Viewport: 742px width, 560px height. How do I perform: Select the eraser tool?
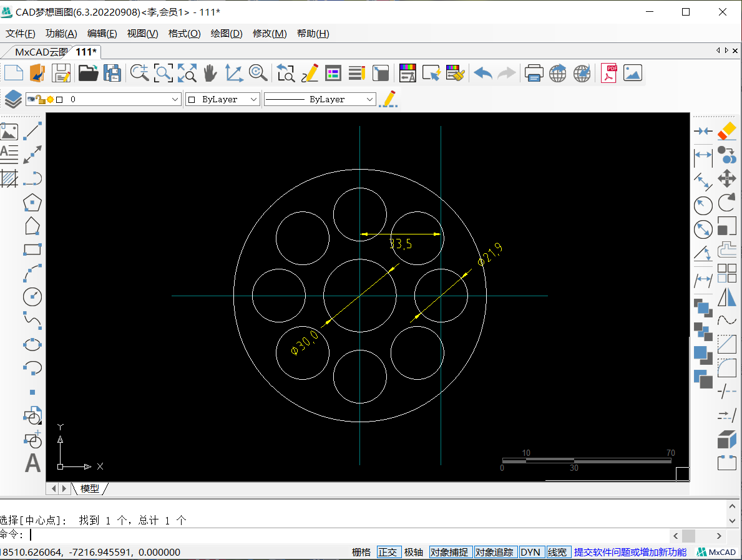coord(727,131)
